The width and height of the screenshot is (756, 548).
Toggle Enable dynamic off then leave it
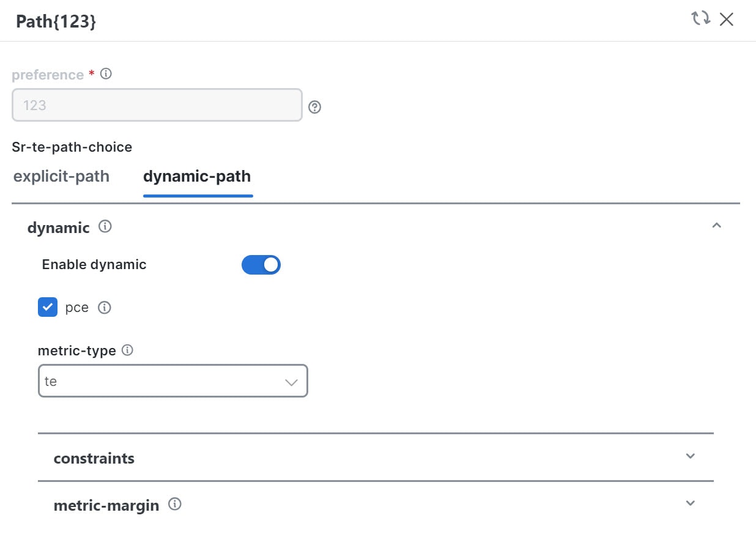261,264
